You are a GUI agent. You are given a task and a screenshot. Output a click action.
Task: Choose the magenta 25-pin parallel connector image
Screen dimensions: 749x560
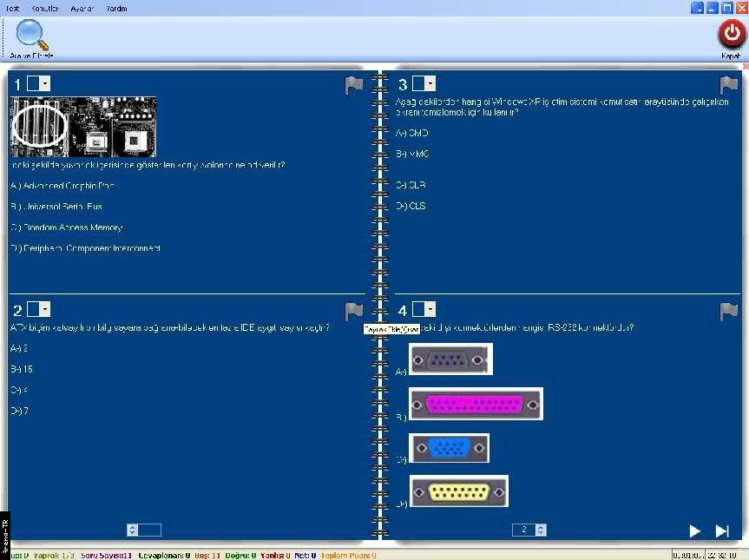tap(476, 405)
